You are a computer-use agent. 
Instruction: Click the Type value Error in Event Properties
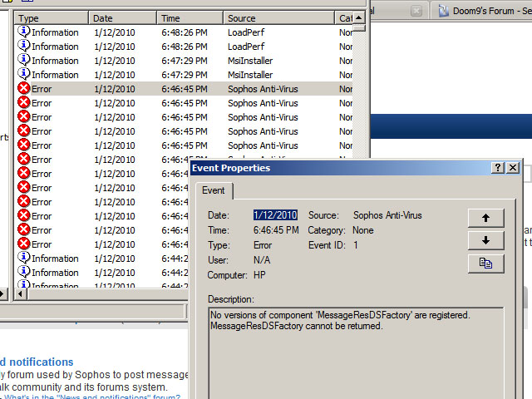click(263, 245)
